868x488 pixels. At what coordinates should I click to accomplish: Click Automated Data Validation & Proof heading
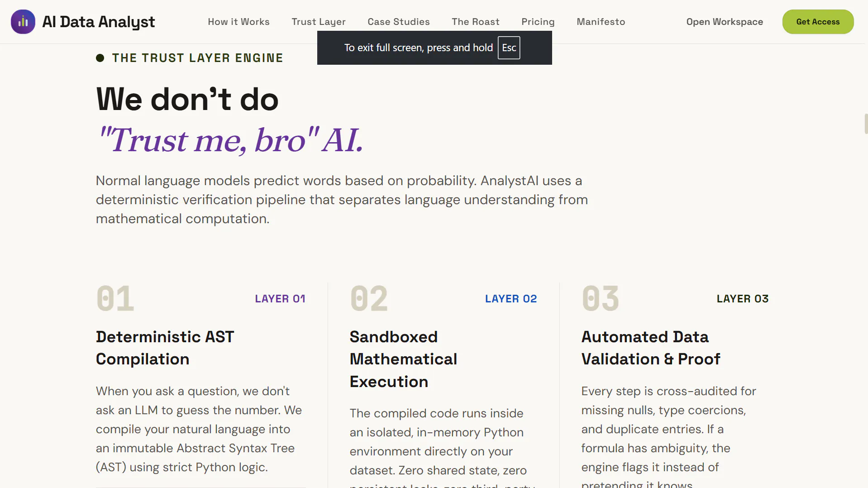(651, 348)
